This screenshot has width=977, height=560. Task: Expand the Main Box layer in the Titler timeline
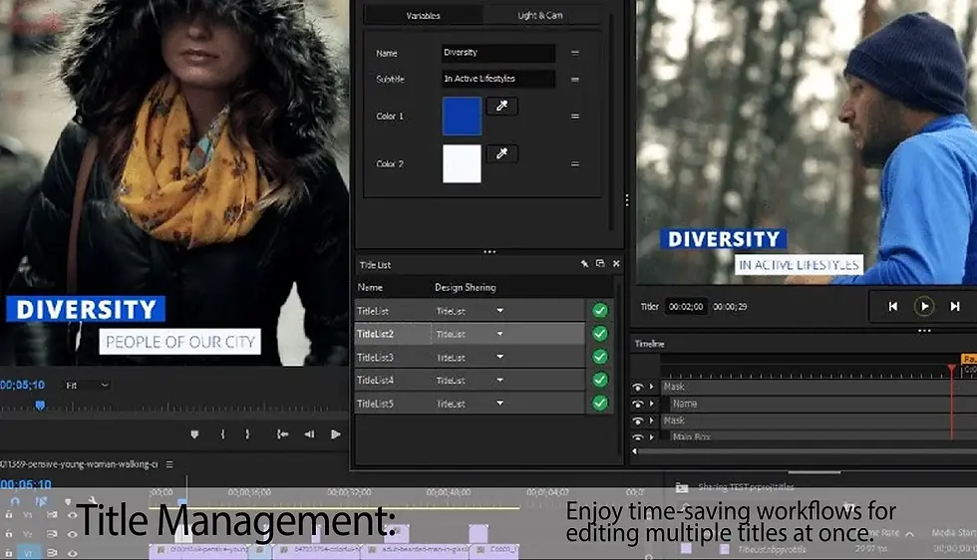(x=652, y=436)
